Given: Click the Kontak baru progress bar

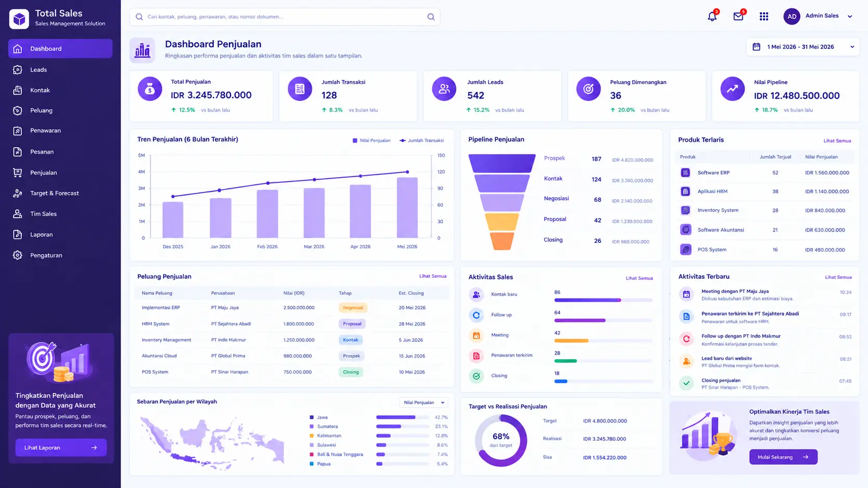Looking at the screenshot, I should [x=603, y=300].
